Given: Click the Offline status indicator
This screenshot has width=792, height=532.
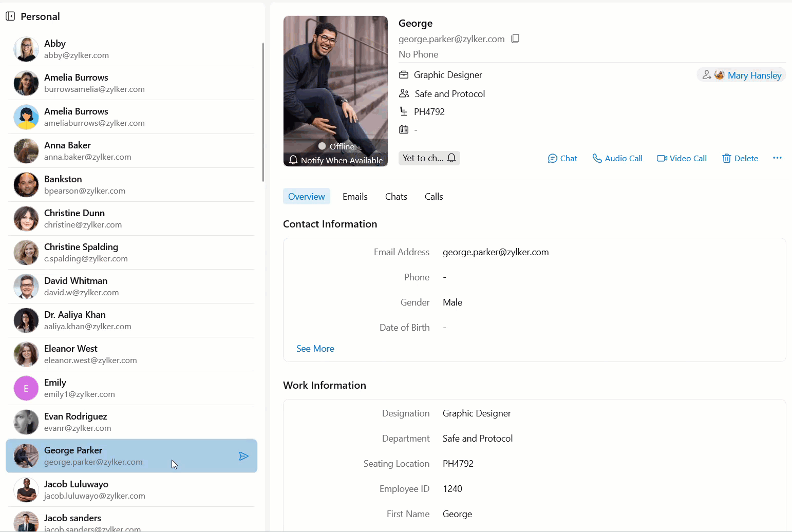Looking at the screenshot, I should [336, 146].
